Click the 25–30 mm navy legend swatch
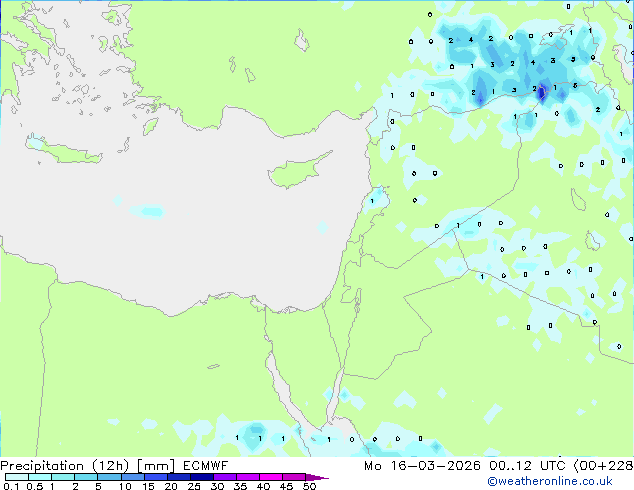The height and width of the screenshot is (490, 634). [201, 477]
